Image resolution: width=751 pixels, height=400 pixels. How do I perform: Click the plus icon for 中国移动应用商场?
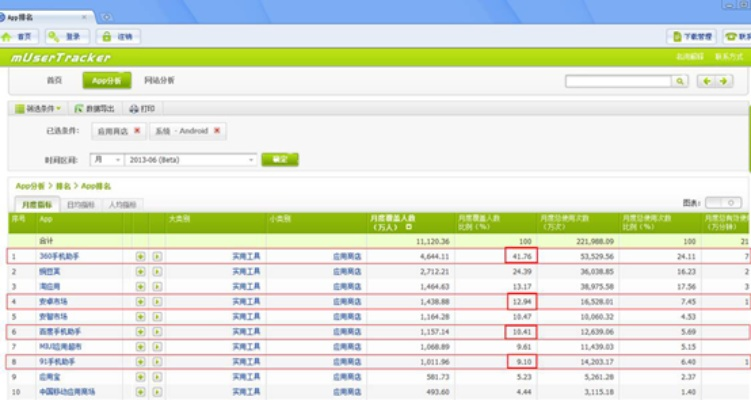click(140, 392)
